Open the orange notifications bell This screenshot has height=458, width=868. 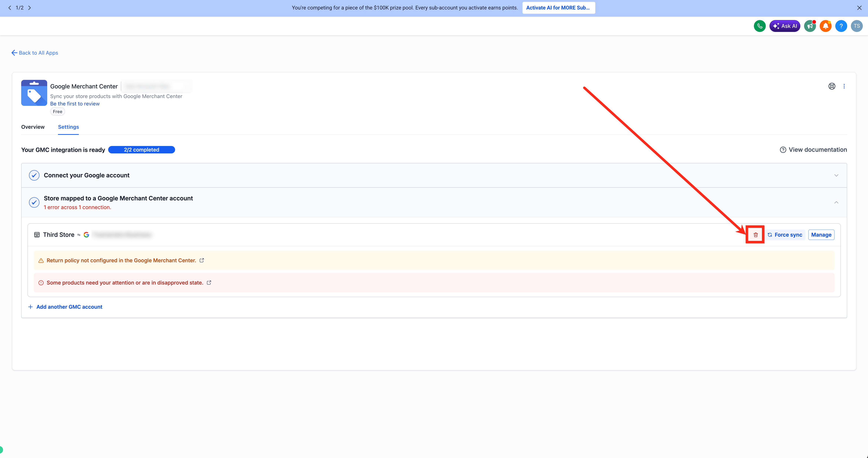click(825, 26)
